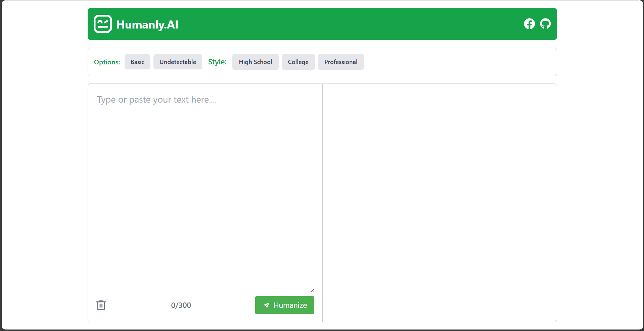Open the Facebook page icon
644x331 pixels.
[x=530, y=24]
